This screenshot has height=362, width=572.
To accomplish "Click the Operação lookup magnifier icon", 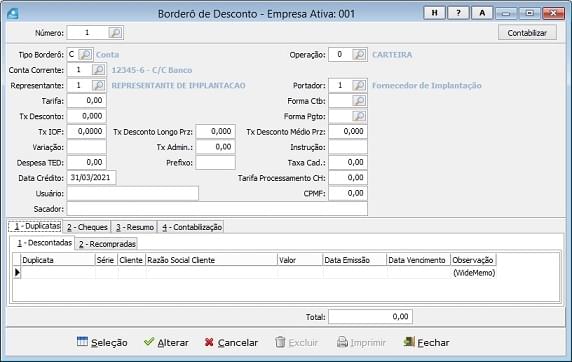I will click(359, 55).
